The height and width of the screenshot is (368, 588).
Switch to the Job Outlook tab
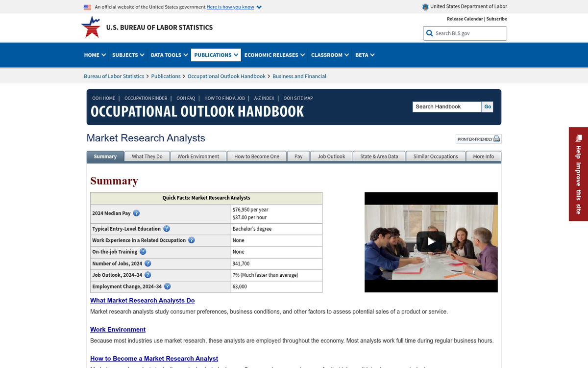(x=331, y=157)
